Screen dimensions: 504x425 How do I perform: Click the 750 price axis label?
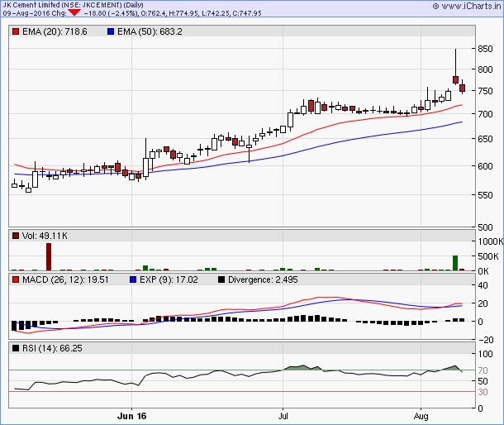coord(485,91)
